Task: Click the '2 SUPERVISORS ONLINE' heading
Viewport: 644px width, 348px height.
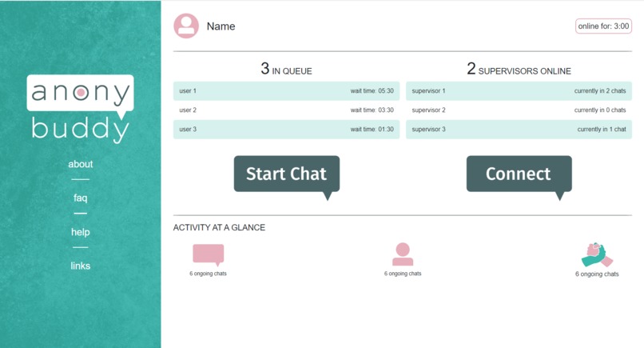Action: 519,69
